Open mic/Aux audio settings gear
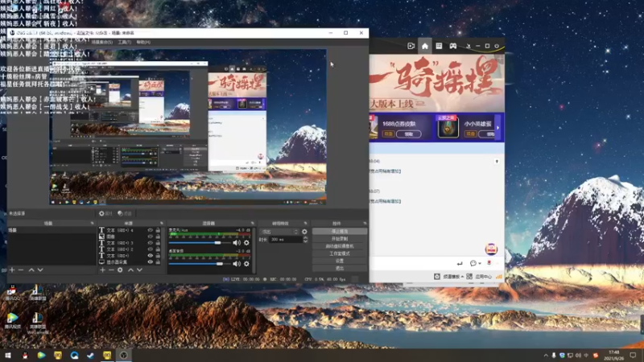 (x=246, y=243)
